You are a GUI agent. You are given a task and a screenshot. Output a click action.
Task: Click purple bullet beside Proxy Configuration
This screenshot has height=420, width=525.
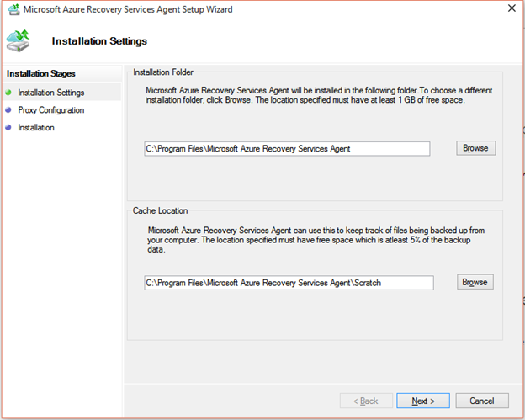click(x=8, y=110)
